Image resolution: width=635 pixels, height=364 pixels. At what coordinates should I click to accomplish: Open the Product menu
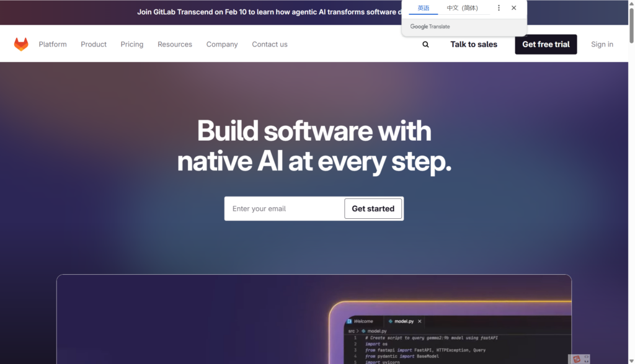click(x=94, y=44)
